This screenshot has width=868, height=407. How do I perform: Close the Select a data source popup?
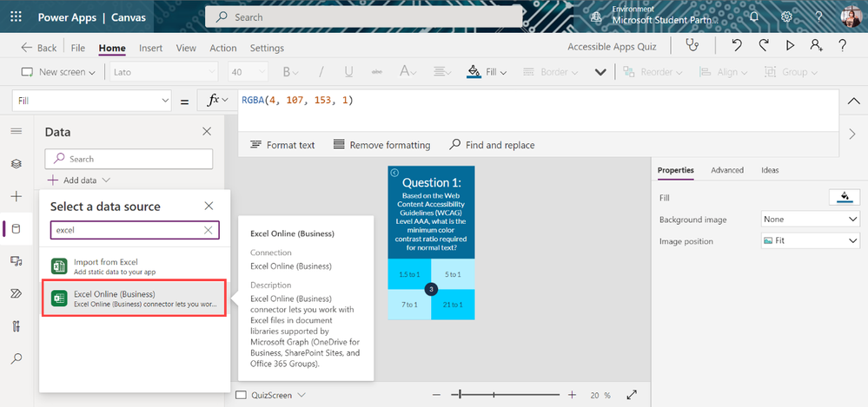tap(209, 207)
